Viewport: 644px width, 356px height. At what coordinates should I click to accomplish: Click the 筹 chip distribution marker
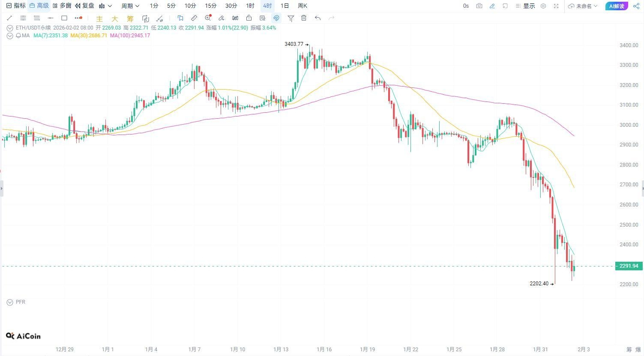[130, 18]
